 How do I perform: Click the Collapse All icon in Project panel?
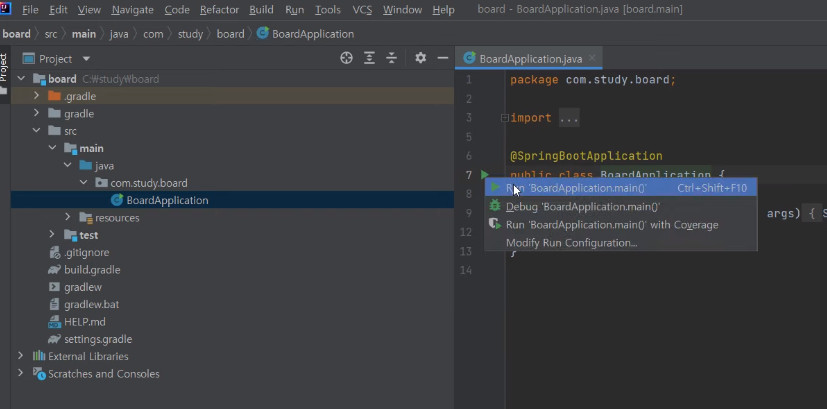click(391, 58)
